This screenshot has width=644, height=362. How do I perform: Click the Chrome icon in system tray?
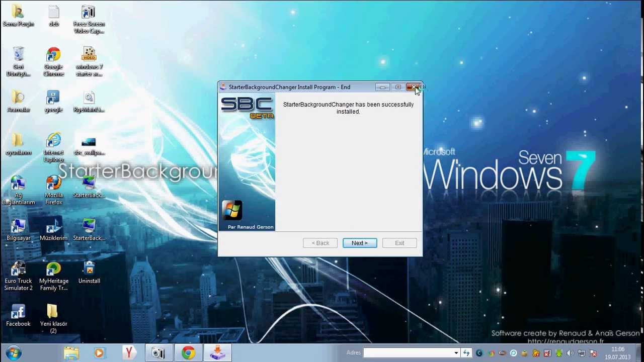[491, 353]
